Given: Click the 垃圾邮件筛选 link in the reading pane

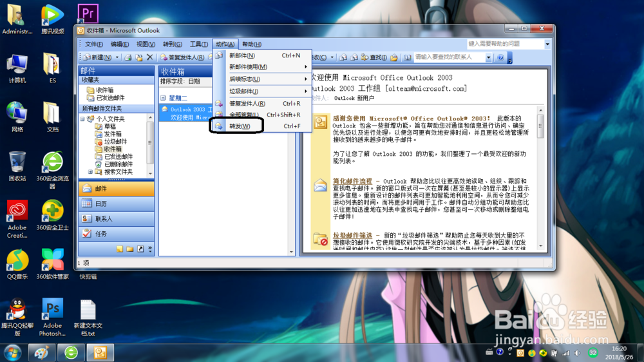Looking at the screenshot, I should (352, 236).
